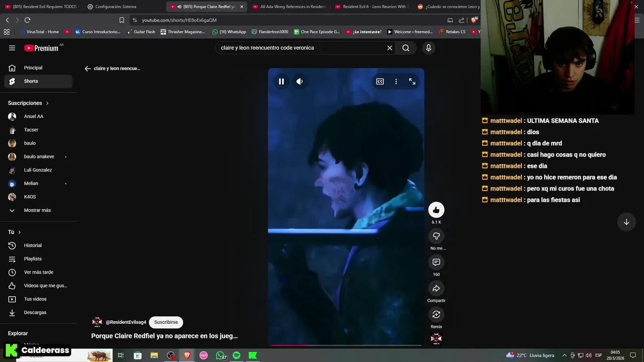Open Historial in the sidebar

(38, 245)
